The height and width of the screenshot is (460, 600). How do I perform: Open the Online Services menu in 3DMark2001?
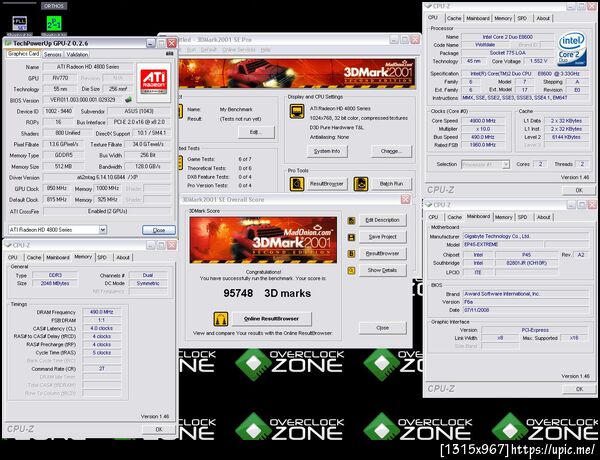click(x=239, y=50)
